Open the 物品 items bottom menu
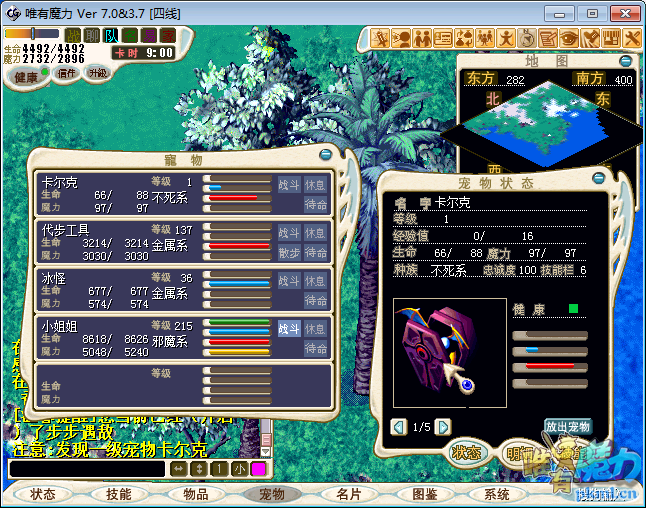Image resolution: width=646 pixels, height=508 pixels. (x=195, y=494)
